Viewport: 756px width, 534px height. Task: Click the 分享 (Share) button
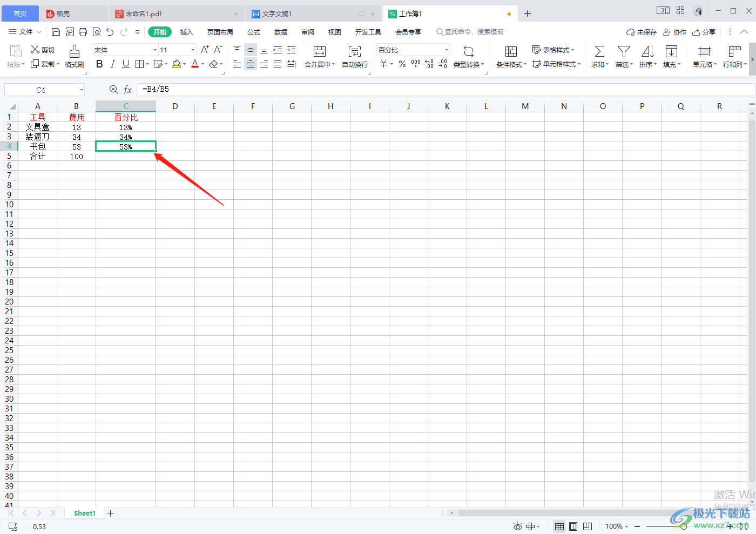(704, 32)
